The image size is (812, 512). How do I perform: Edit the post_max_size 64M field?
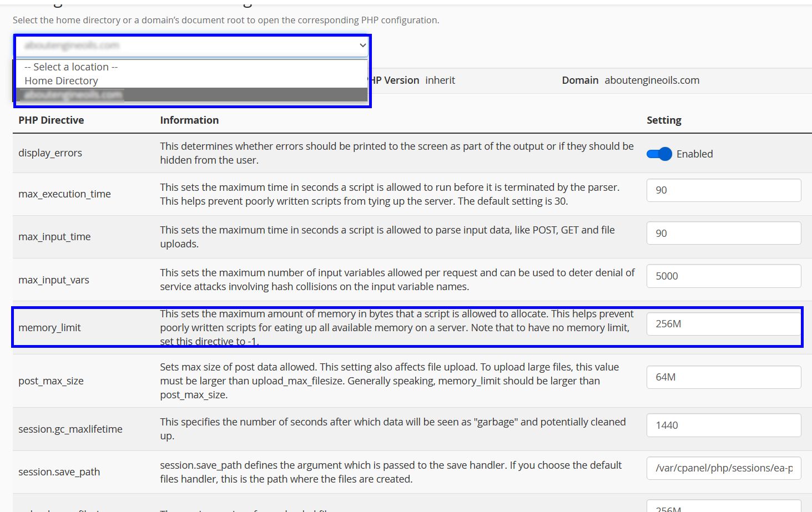click(x=724, y=377)
